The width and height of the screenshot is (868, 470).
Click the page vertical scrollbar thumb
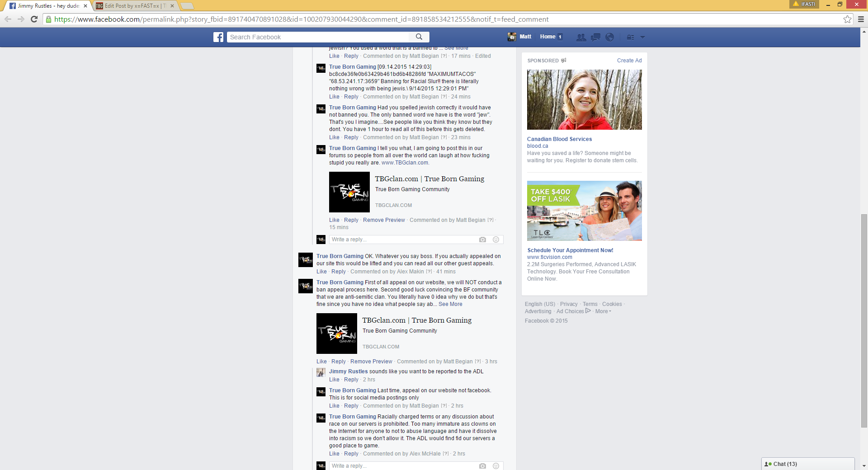[864, 321]
